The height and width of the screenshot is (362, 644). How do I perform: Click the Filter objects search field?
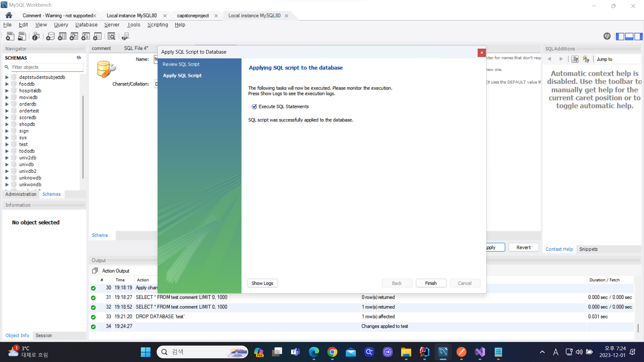point(47,67)
